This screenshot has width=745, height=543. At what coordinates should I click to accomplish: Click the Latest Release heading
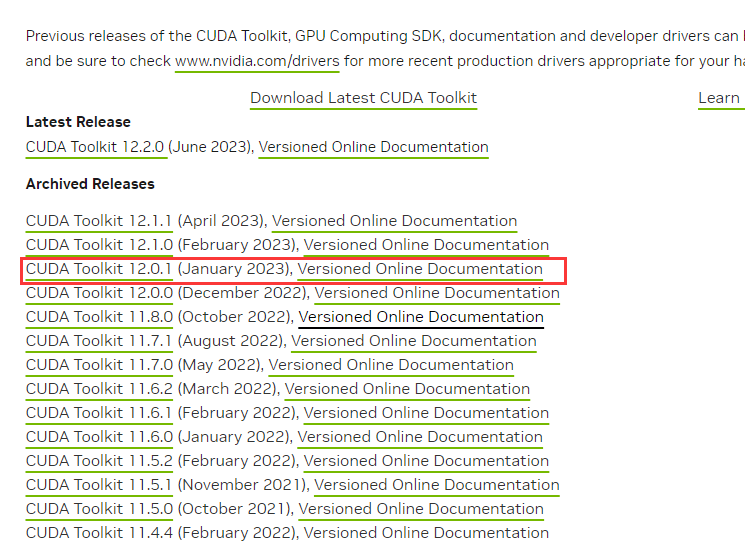pyautogui.click(x=78, y=122)
